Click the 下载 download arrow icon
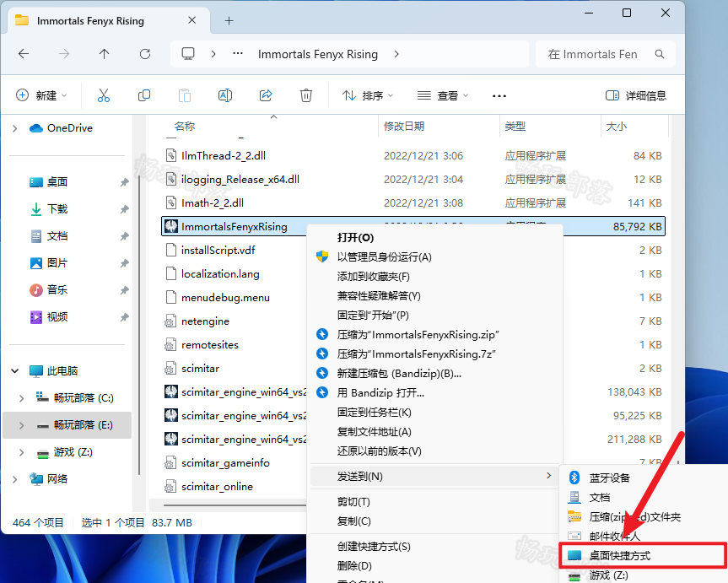The width and height of the screenshot is (728, 583). [36, 209]
